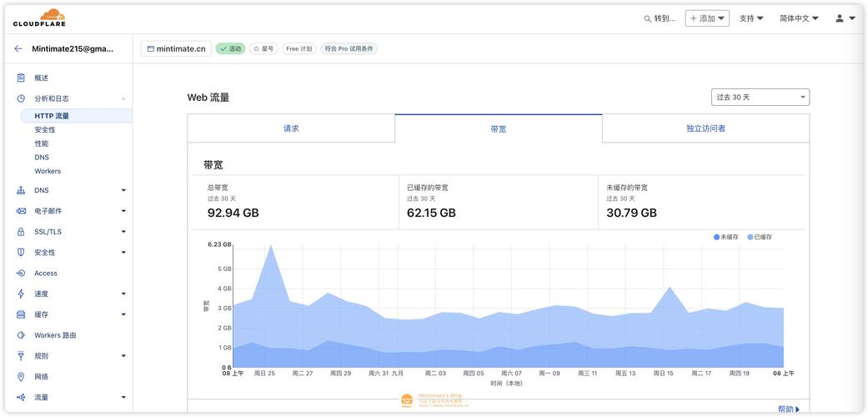
Task: Click the 缓存 storage drive icon
Action: tap(21, 314)
